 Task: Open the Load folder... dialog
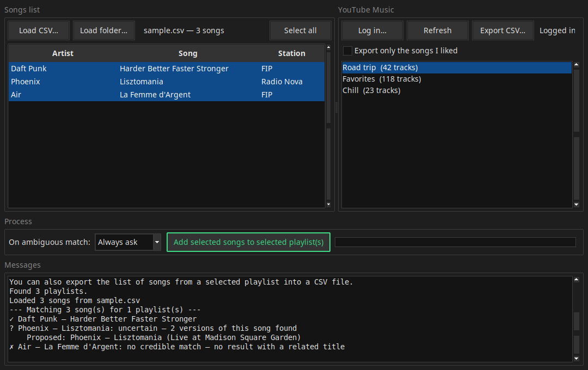pos(103,30)
